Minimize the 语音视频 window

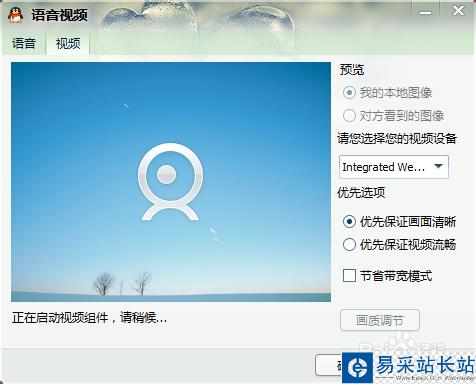coord(425,12)
